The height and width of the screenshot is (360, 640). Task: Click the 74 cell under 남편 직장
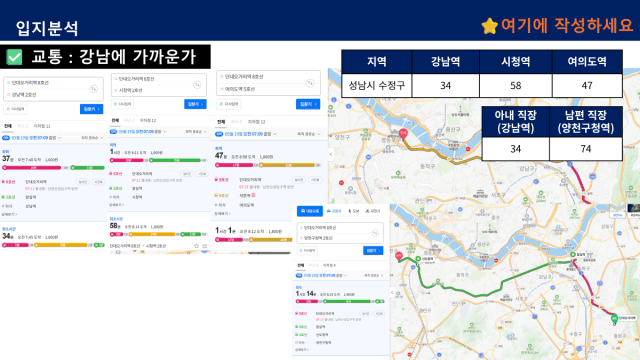click(x=586, y=149)
